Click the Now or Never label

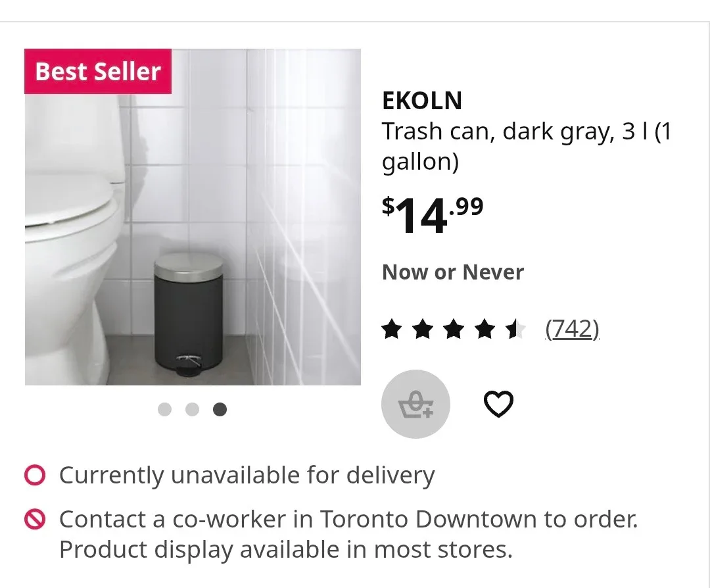tap(452, 272)
